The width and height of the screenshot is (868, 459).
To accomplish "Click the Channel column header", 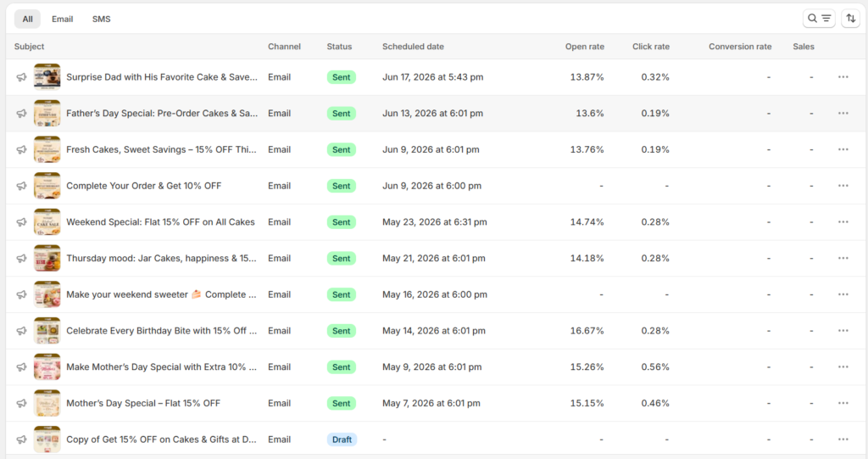I will [x=285, y=47].
